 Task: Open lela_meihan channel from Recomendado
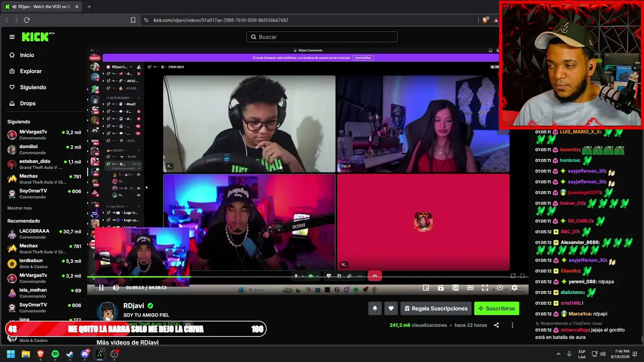pos(44,293)
